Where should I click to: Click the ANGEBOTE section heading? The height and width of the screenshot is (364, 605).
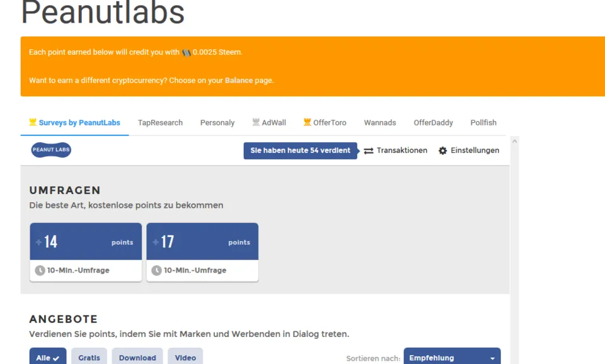coord(64,319)
